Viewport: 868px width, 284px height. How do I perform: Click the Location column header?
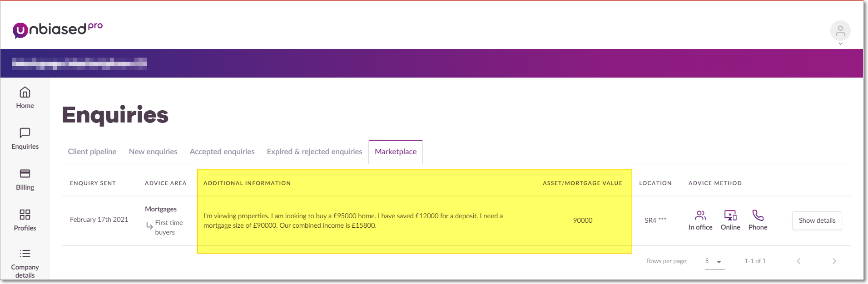click(x=655, y=183)
